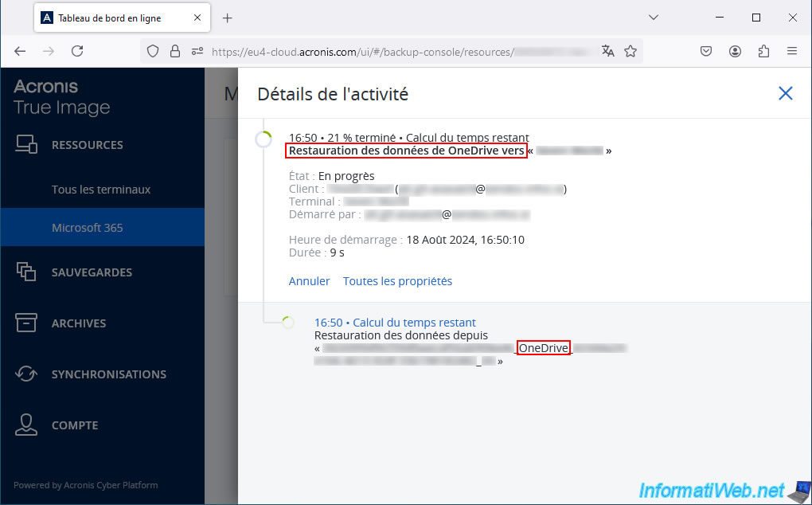Open the ARCHIVES section
This screenshot has width=812, height=505.
click(x=79, y=323)
